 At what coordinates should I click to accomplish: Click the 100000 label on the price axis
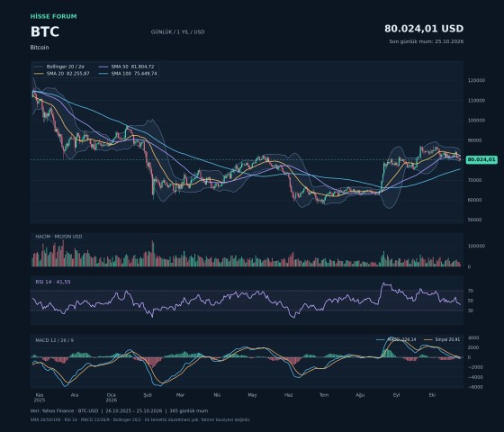click(477, 121)
